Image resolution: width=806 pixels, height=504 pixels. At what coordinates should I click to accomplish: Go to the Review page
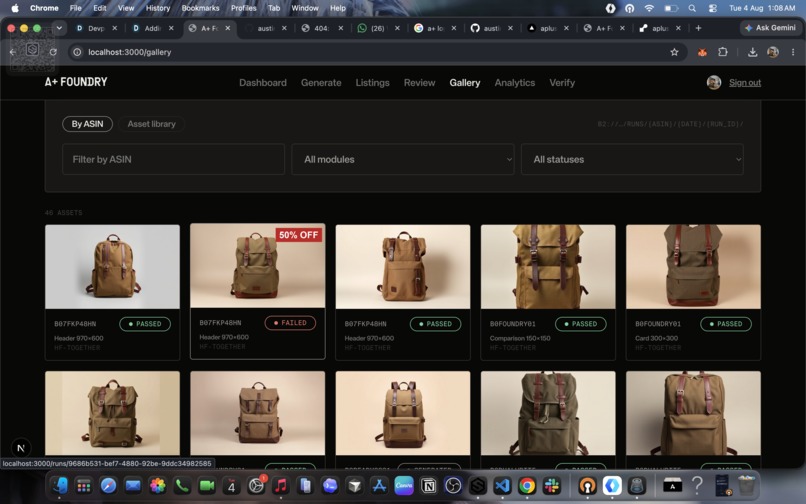(419, 83)
